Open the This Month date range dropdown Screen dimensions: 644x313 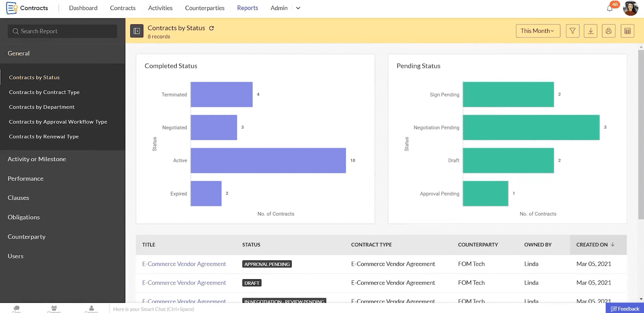point(538,31)
